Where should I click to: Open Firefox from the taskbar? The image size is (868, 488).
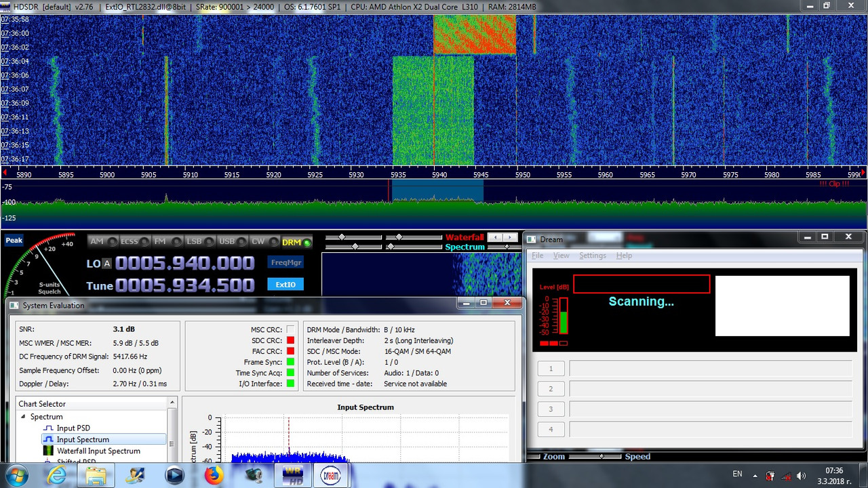[x=214, y=474]
